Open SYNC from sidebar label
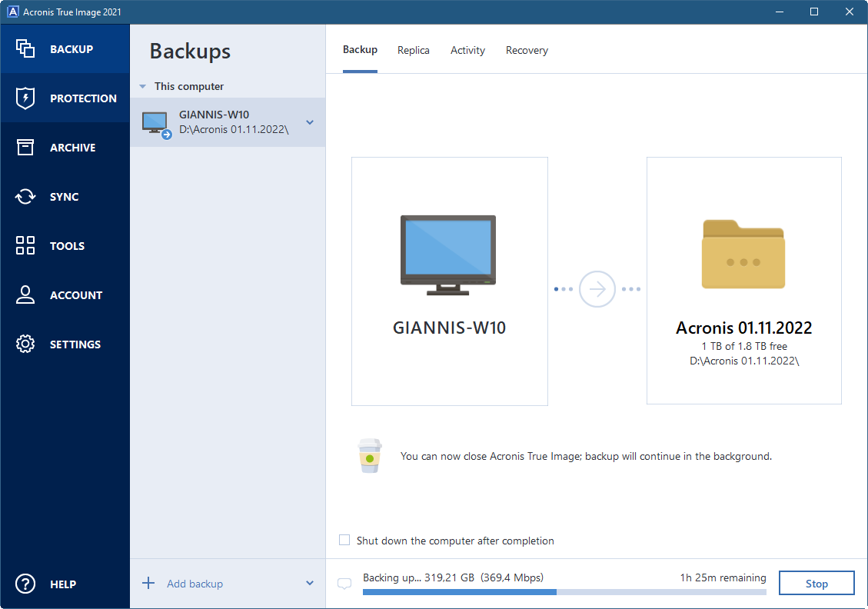This screenshot has height=609, width=868. [65, 197]
